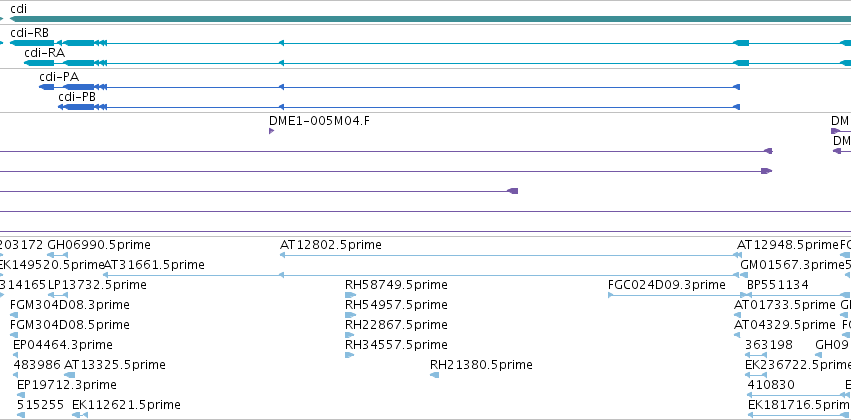Select the cdi gene bar

[430, 19]
